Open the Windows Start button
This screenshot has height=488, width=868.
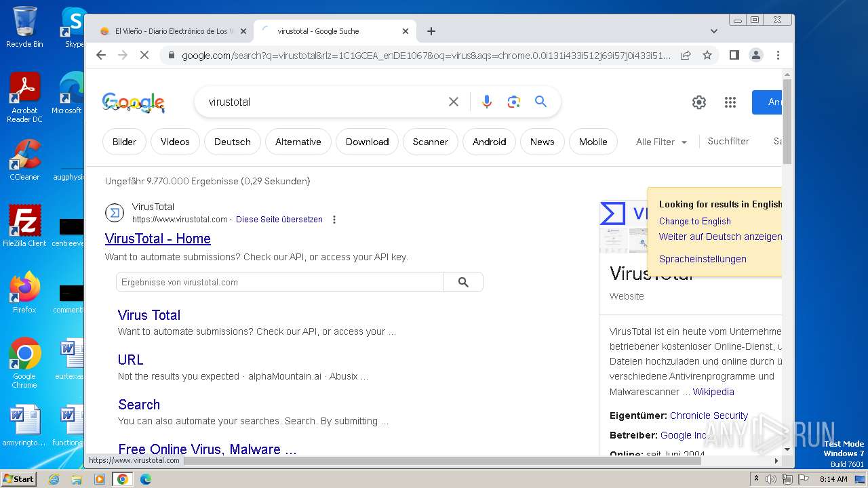pos(19,479)
